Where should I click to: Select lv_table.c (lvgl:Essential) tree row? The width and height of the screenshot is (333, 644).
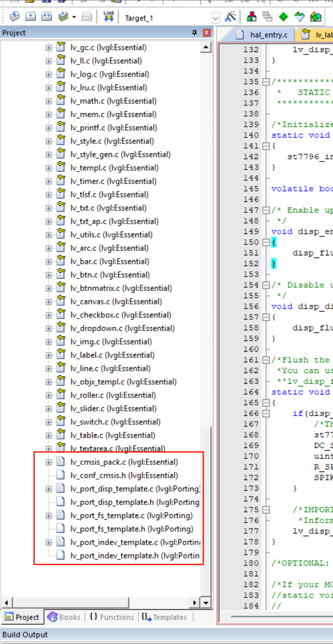coord(113,435)
